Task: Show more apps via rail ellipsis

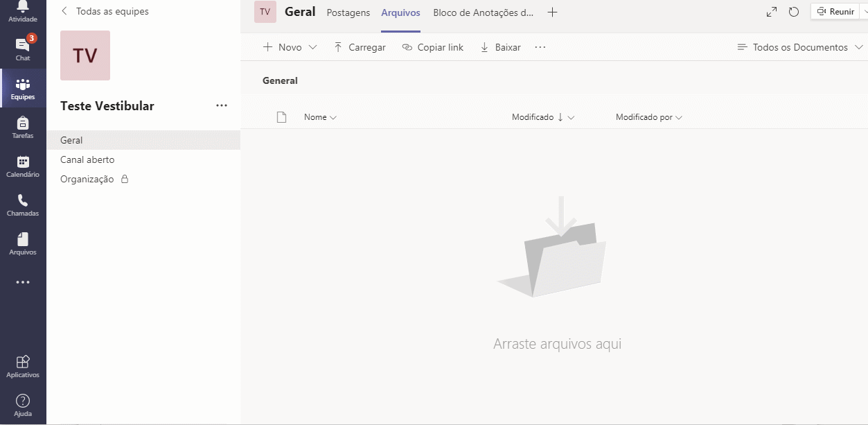Action: pyautogui.click(x=23, y=282)
